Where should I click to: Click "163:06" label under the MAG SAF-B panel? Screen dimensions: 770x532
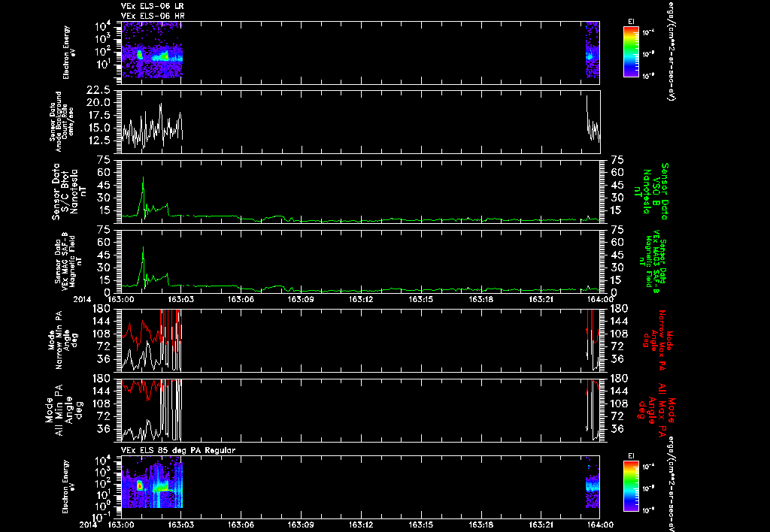coord(241,299)
